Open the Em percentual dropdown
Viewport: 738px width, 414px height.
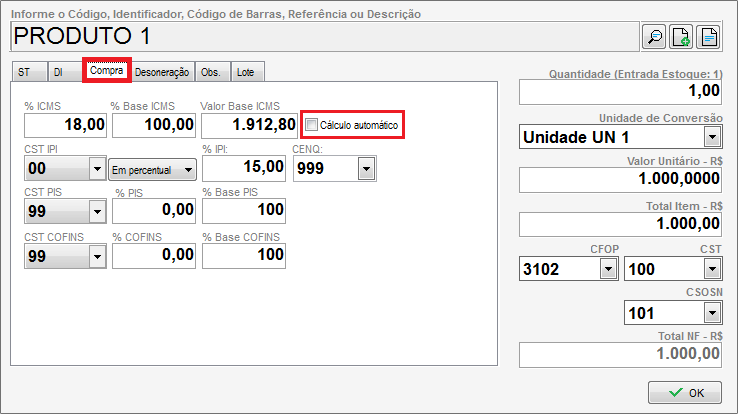coord(152,170)
